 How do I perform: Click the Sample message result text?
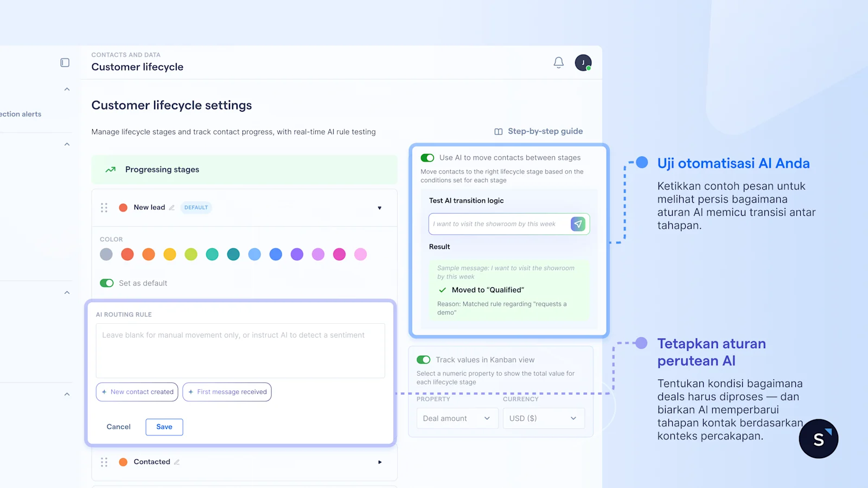click(x=506, y=272)
